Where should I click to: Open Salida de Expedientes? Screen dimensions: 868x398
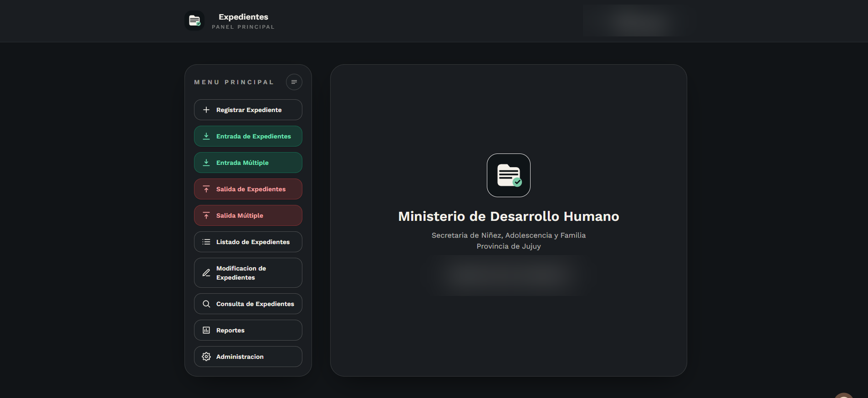pos(248,189)
